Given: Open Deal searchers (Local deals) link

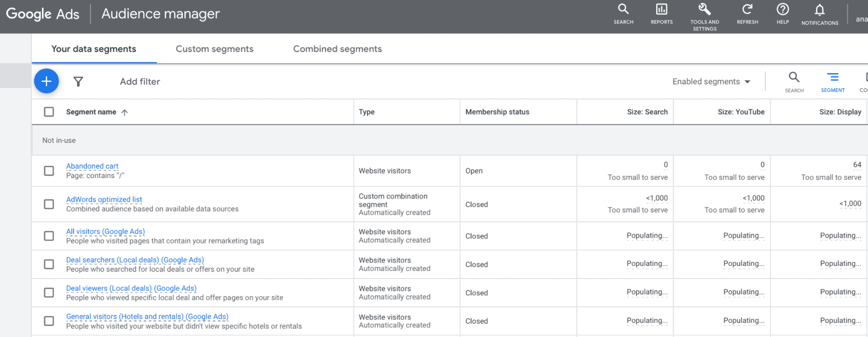Looking at the screenshot, I should pyautogui.click(x=135, y=260).
